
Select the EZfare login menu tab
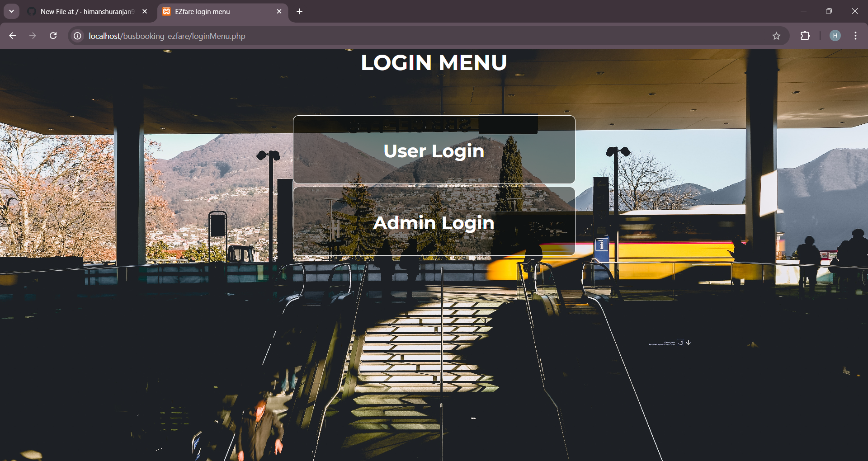pos(217,12)
